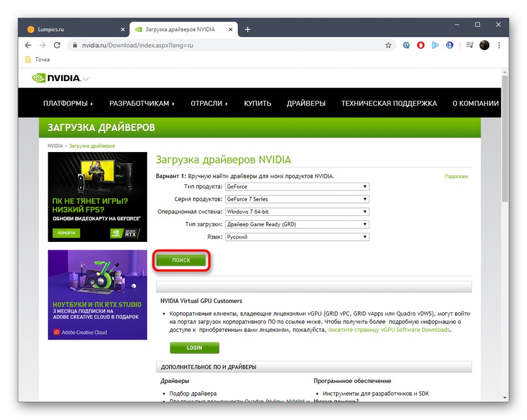Expand the Тип продукта dropdown
This screenshot has height=420, width=527.
click(297, 186)
